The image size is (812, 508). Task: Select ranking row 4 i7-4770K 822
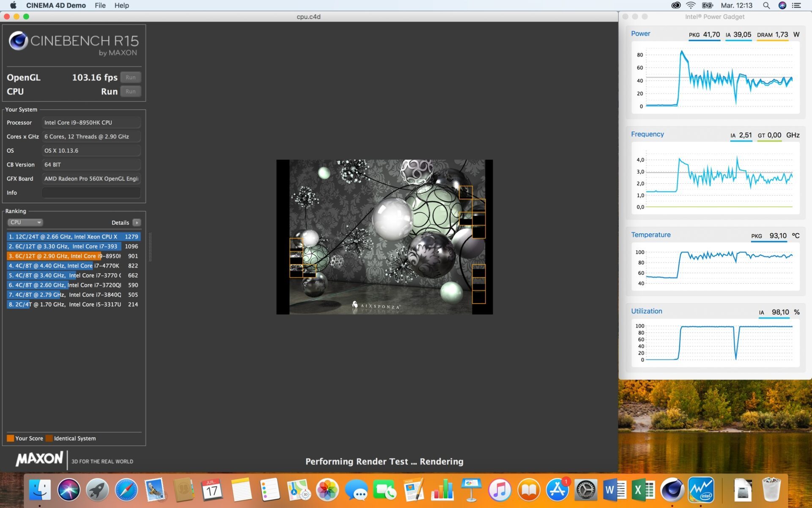pos(74,266)
